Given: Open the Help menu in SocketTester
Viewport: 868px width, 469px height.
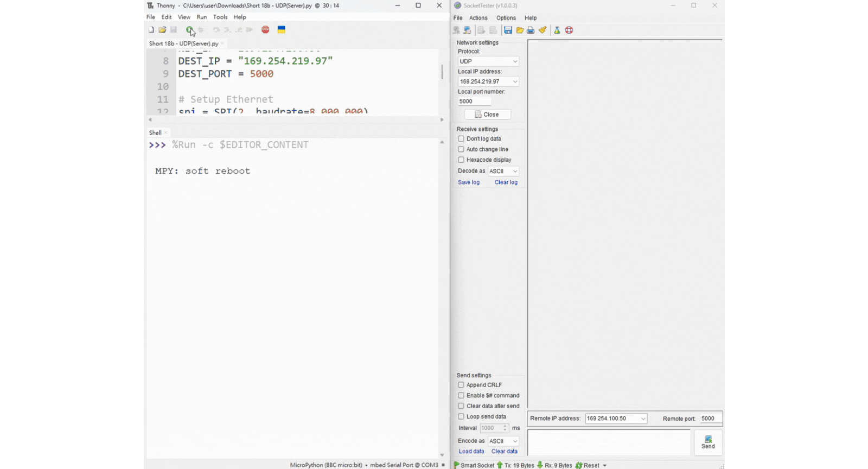Looking at the screenshot, I should point(531,18).
